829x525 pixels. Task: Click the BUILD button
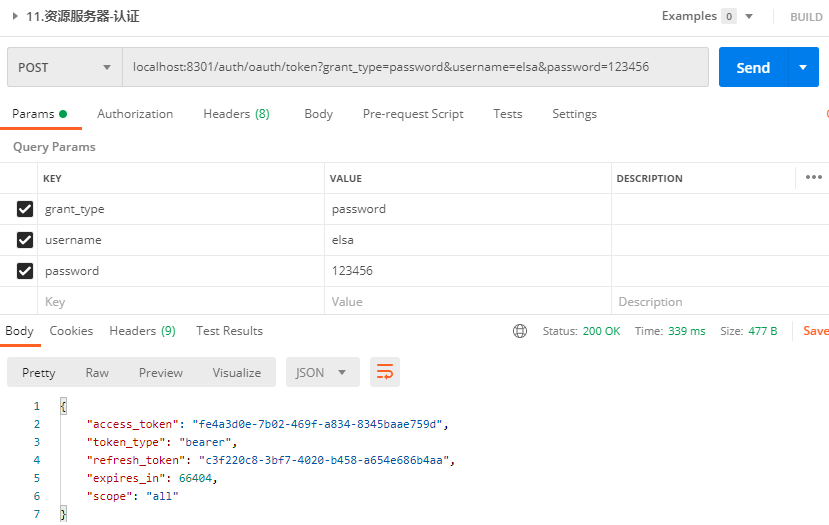click(806, 17)
